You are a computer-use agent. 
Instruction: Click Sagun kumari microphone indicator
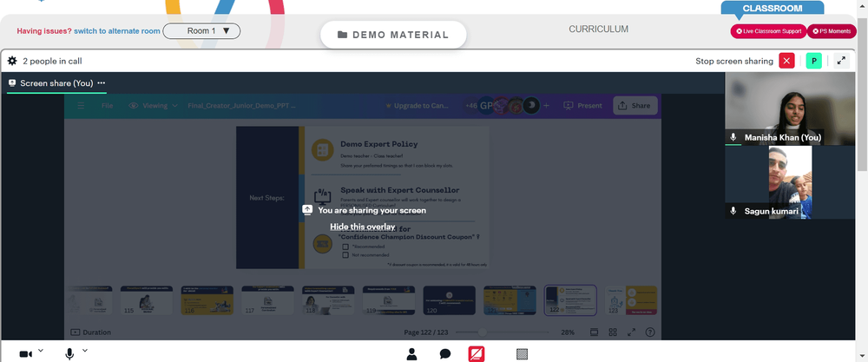pos(733,211)
